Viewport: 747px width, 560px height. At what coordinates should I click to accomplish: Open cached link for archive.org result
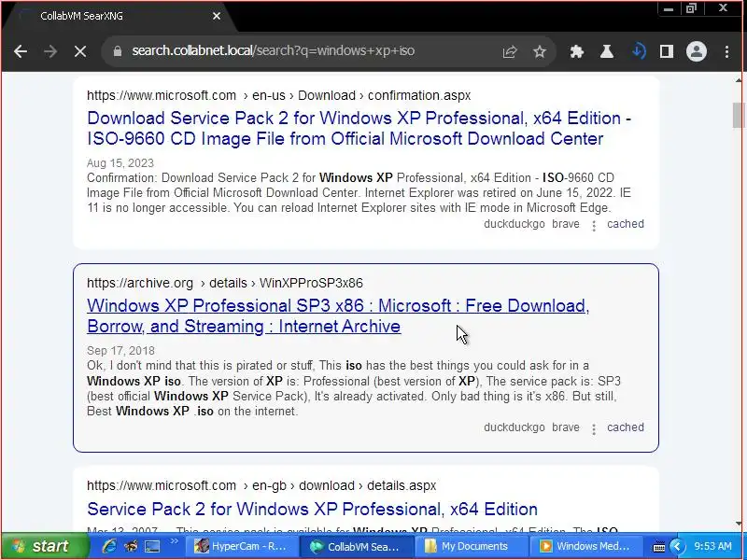[x=625, y=427]
